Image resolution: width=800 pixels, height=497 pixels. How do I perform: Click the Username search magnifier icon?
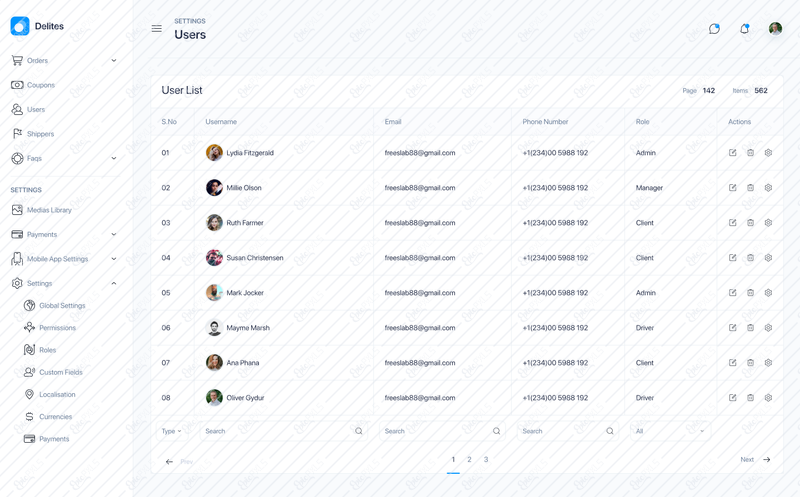[359, 431]
